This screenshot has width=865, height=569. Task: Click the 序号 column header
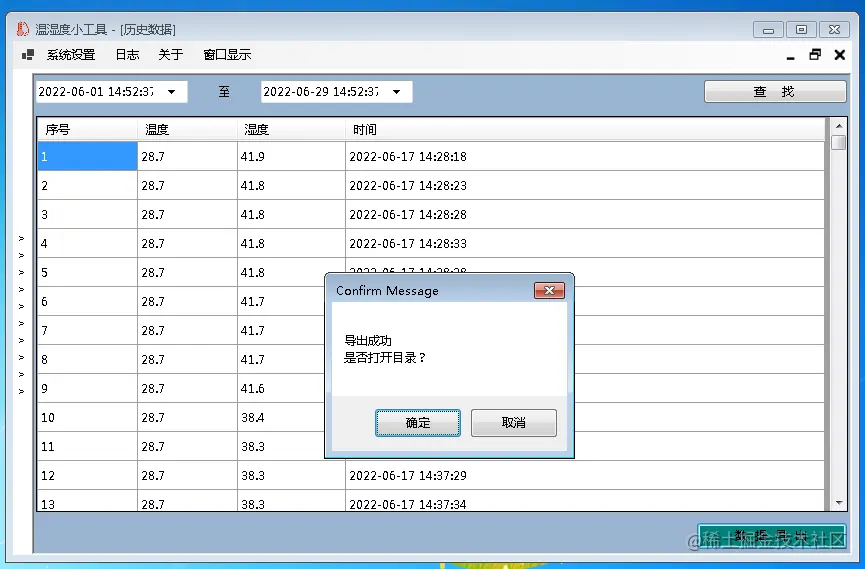pyautogui.click(x=87, y=130)
